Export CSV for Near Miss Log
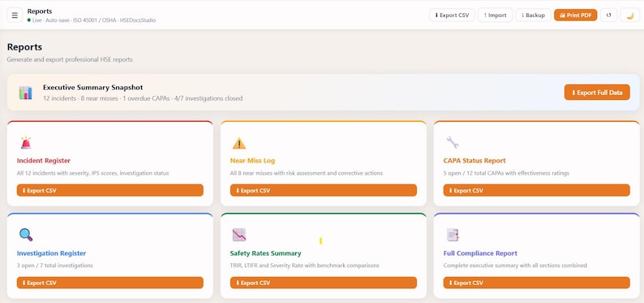The height and width of the screenshot is (303, 644). pos(324,190)
